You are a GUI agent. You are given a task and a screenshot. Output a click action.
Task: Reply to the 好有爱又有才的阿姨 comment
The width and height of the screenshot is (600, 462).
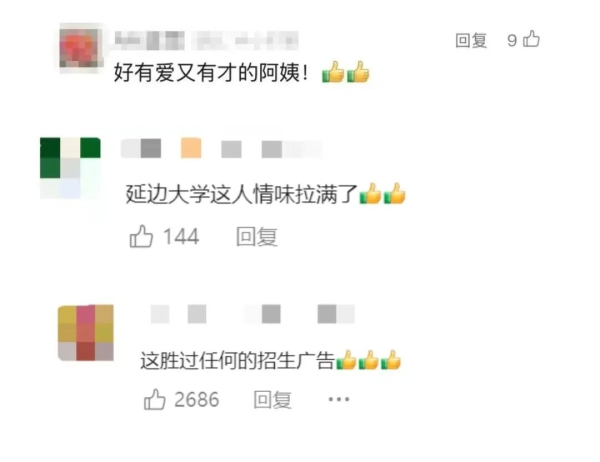pyautogui.click(x=471, y=40)
